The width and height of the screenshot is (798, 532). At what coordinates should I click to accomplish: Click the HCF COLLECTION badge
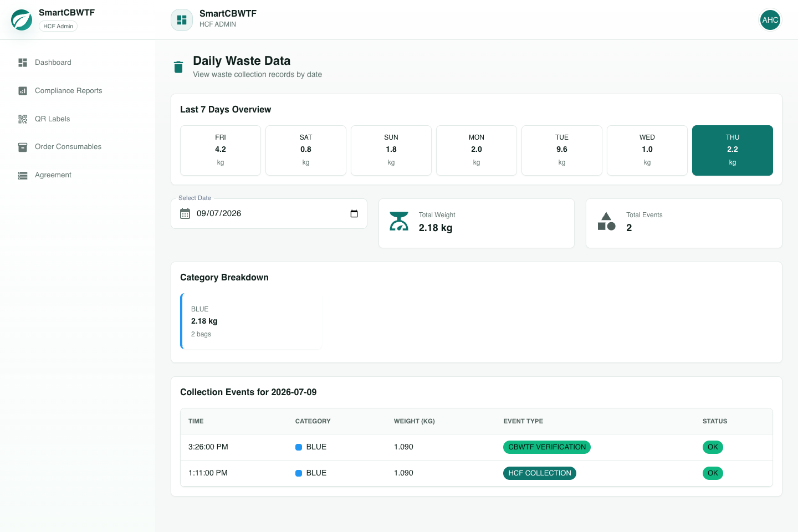(x=540, y=473)
